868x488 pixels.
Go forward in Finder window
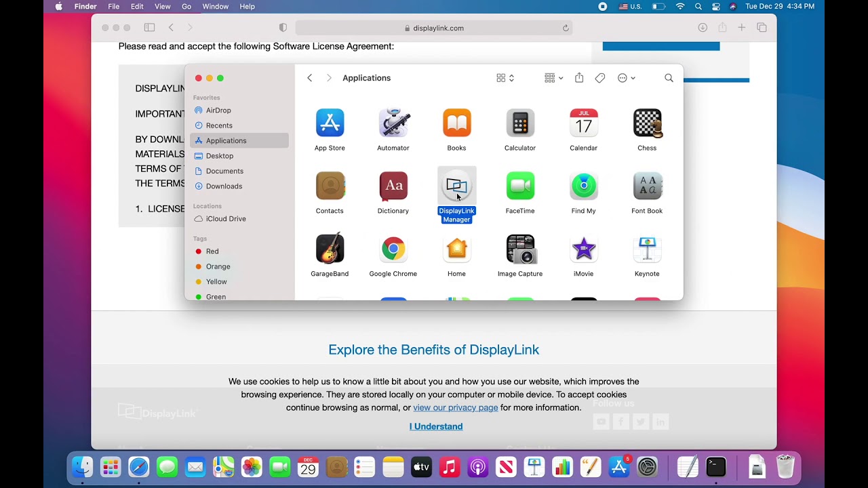click(x=329, y=78)
